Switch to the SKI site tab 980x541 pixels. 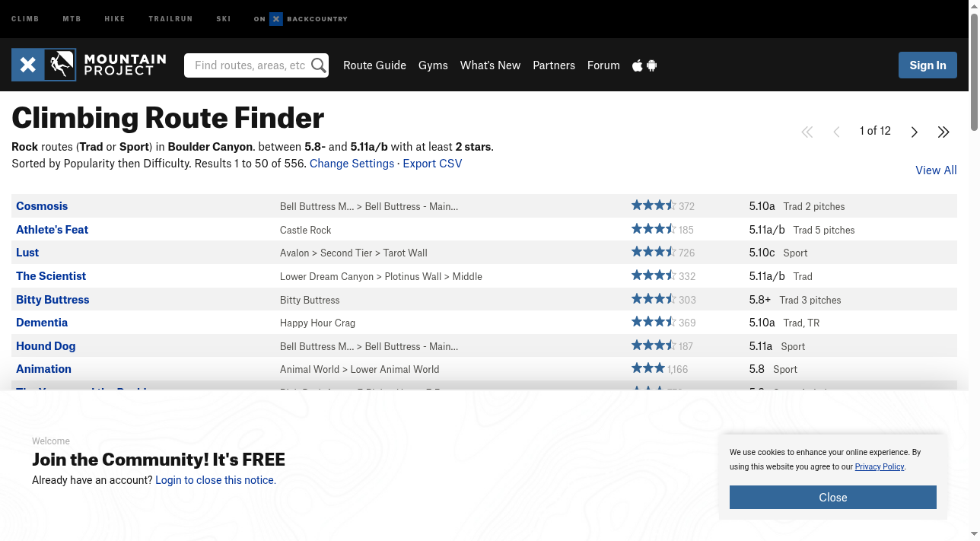point(224,19)
